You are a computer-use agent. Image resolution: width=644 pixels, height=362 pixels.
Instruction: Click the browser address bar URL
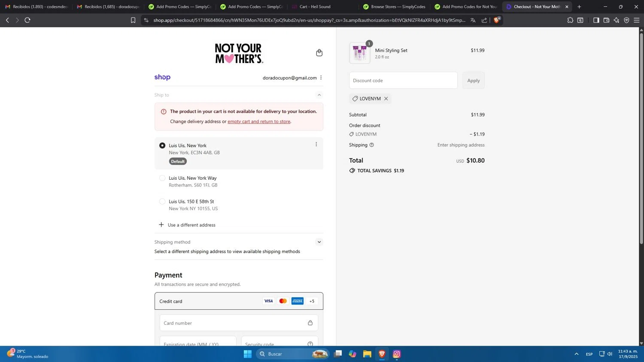[309, 20]
